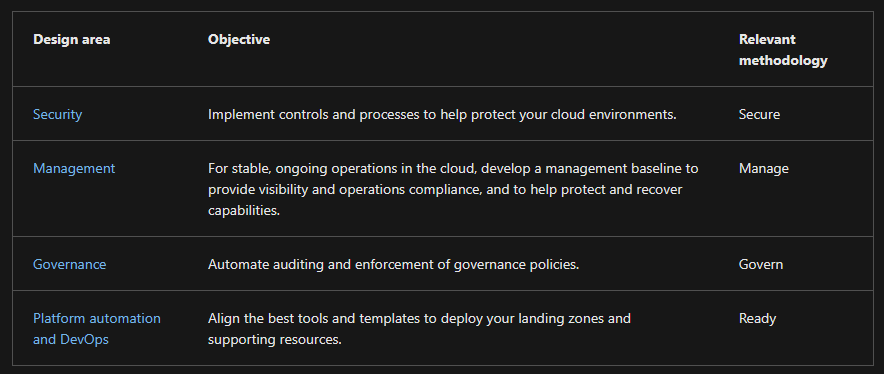
Task: Click the 'Manage' methodology cell
Action: (763, 168)
